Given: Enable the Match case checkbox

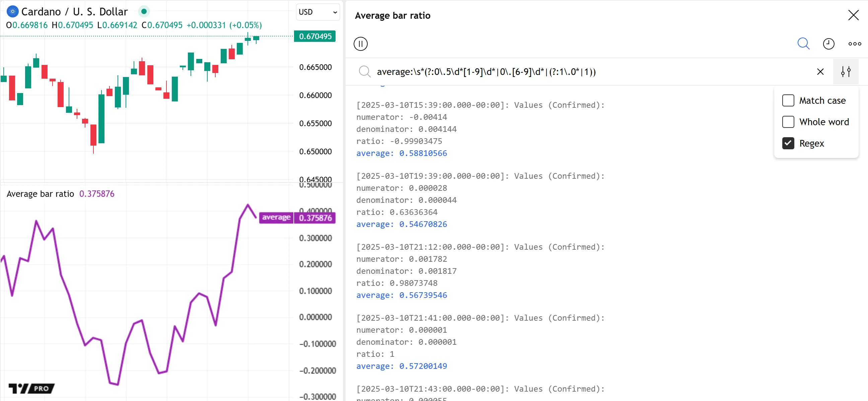Looking at the screenshot, I should [788, 100].
